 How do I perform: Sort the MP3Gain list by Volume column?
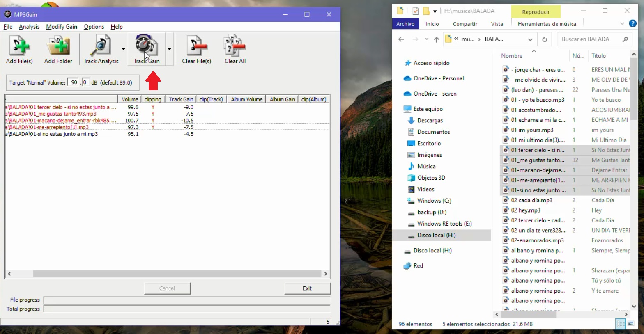pos(130,99)
